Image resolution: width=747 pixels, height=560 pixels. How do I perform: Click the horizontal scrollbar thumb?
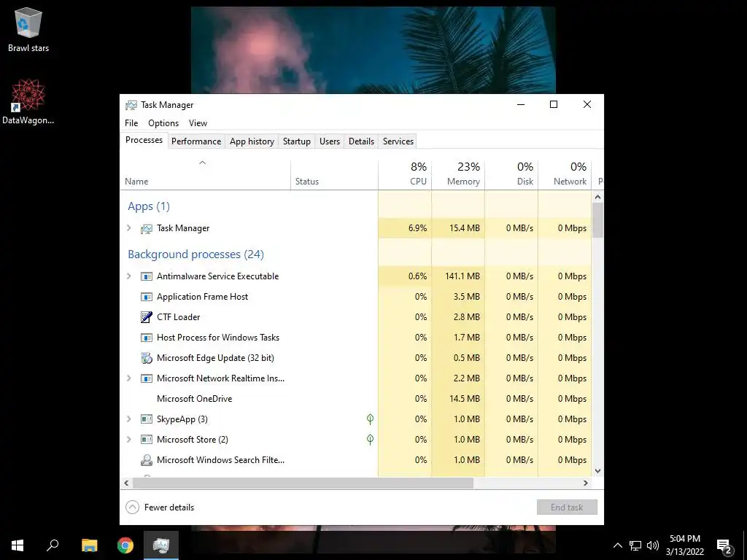pyautogui.click(x=303, y=483)
